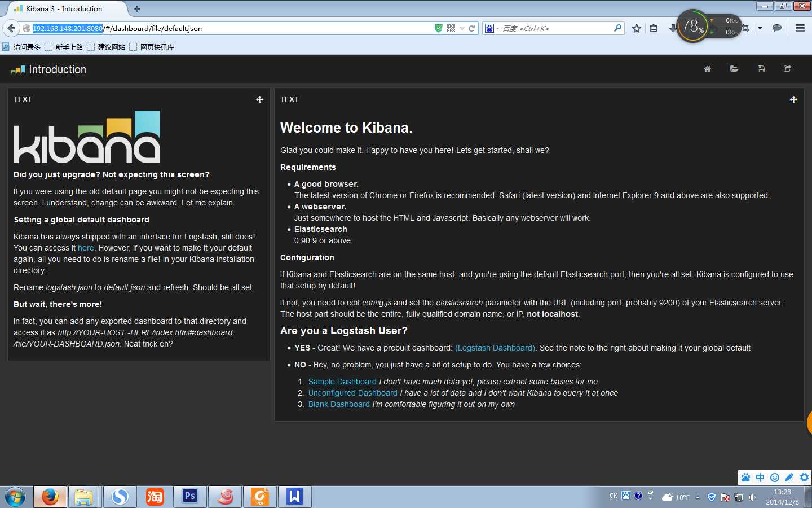Click the Kibana logo beside Introduction
Image resolution: width=812 pixels, height=508 pixels.
(x=18, y=69)
